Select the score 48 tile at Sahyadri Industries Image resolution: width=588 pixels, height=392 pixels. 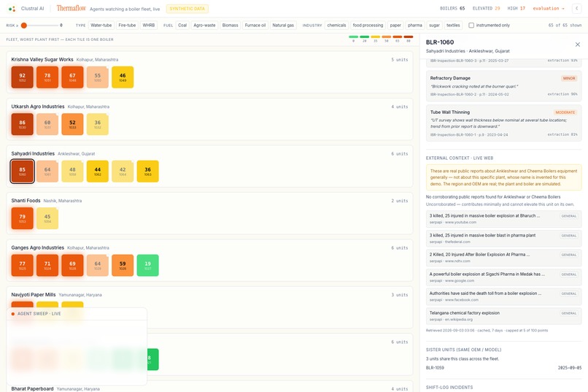coord(72,172)
